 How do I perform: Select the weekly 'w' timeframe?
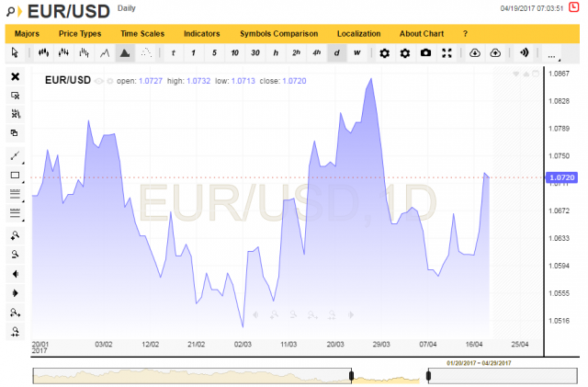point(357,53)
